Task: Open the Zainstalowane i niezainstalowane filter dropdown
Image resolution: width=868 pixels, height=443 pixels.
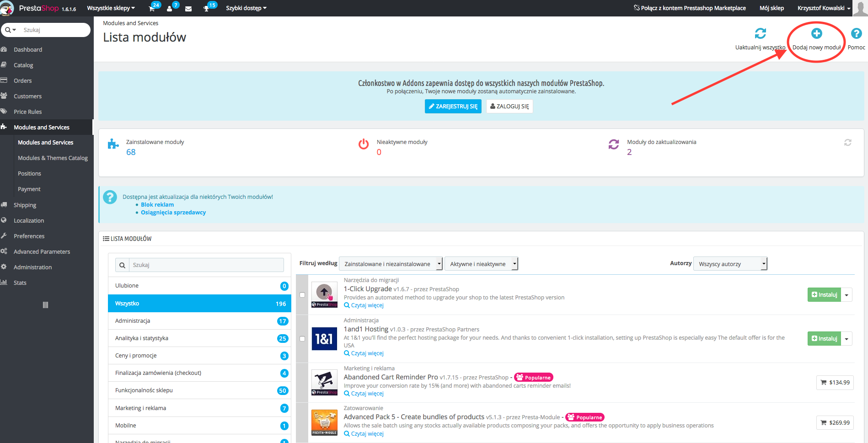Action: (391, 264)
